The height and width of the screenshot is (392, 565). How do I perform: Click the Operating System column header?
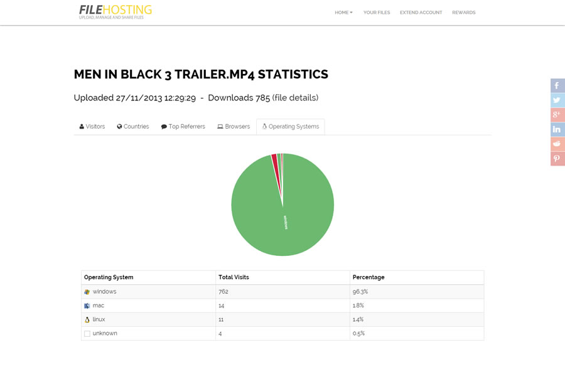pos(109,277)
